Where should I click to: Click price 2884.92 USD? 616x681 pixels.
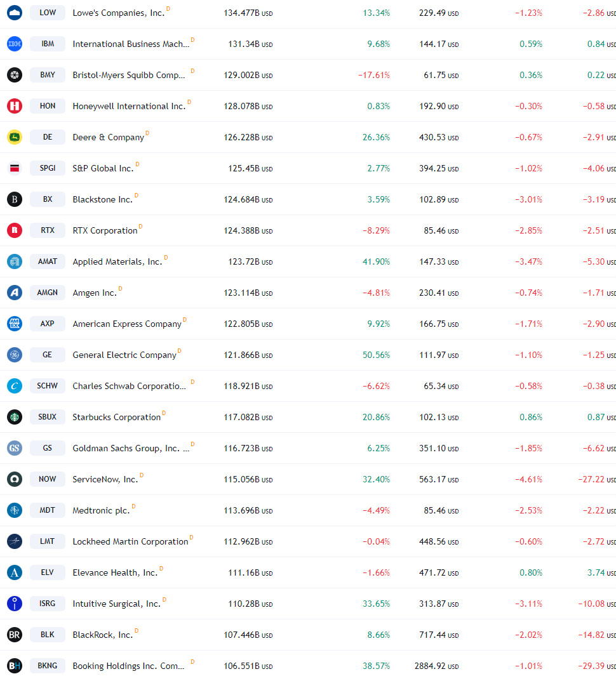[436, 666]
